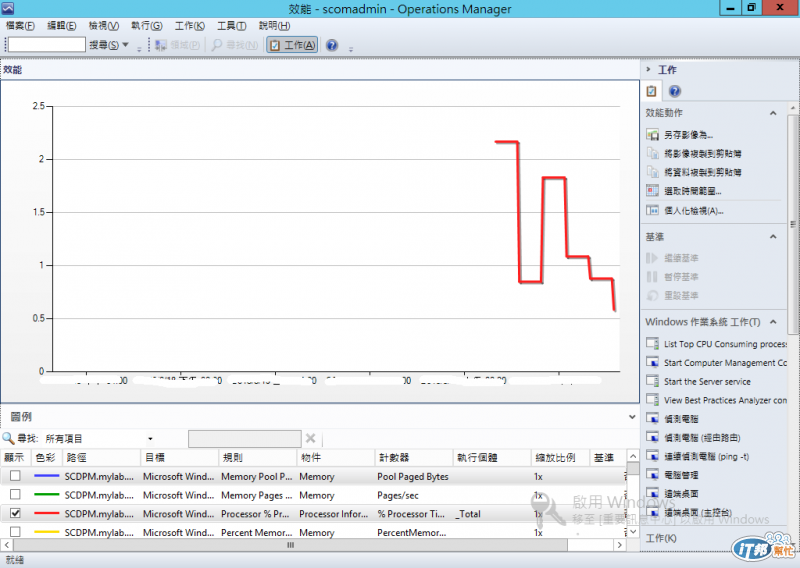The width and height of the screenshot is (800, 568).
Task: Click the 遠端桌面 remote desktop icon
Action: pos(652,493)
